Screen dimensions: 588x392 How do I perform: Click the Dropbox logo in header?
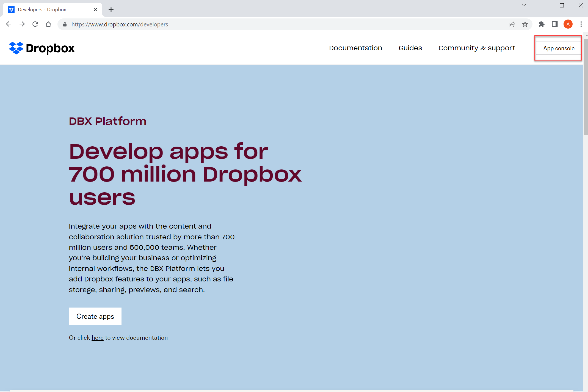point(42,48)
